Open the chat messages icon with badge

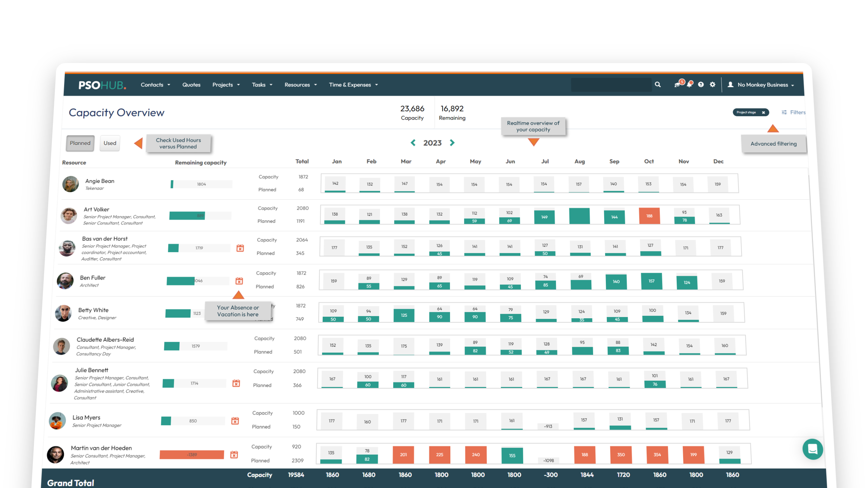pos(677,85)
